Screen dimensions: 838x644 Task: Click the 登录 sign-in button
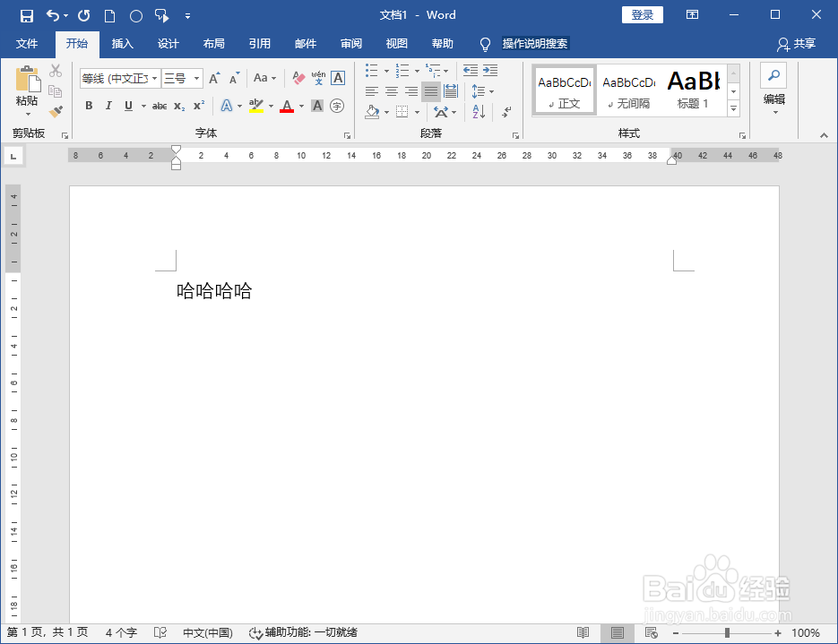pos(642,14)
